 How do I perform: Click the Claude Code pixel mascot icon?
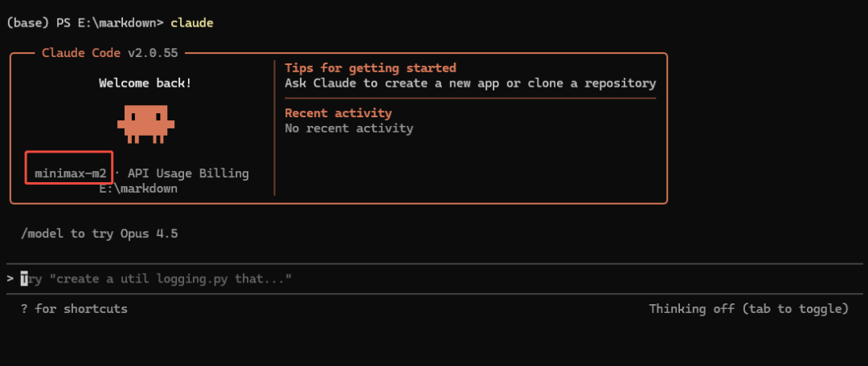pos(145,124)
